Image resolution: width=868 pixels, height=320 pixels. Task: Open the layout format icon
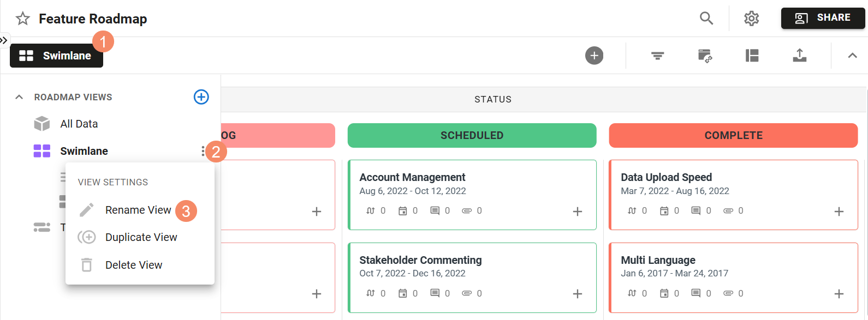click(752, 56)
